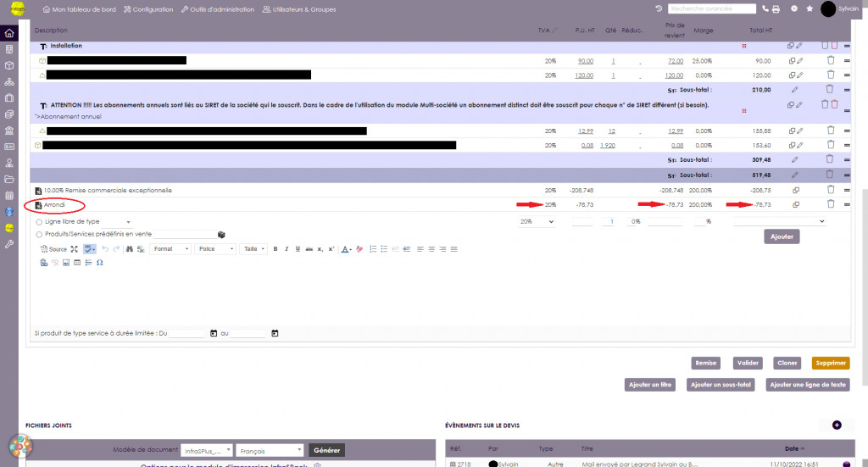Insert an image in the editor
The height and width of the screenshot is (467, 868).
66,263
